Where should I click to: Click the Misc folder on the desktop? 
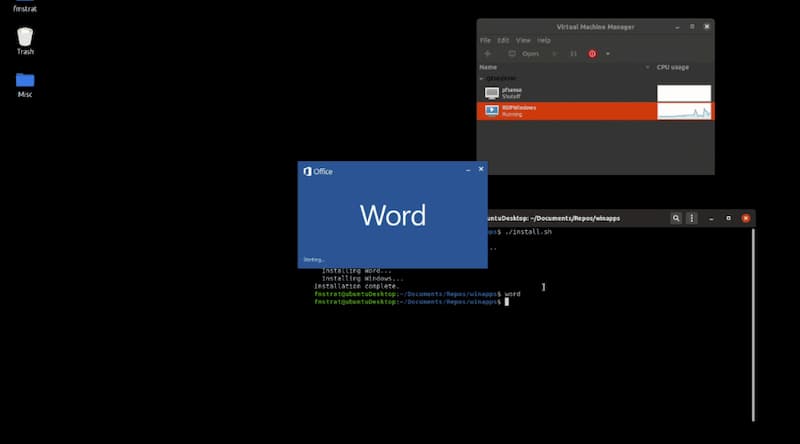(x=25, y=81)
